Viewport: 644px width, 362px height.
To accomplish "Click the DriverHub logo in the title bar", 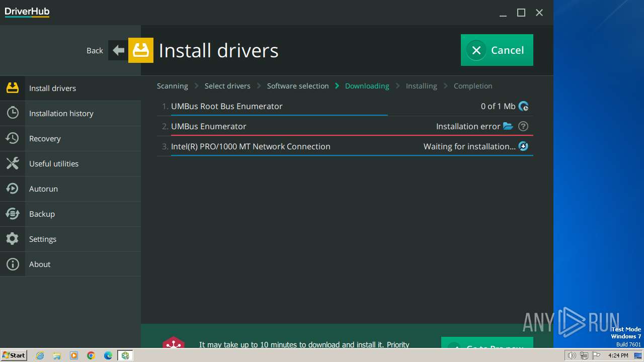I will tap(27, 12).
